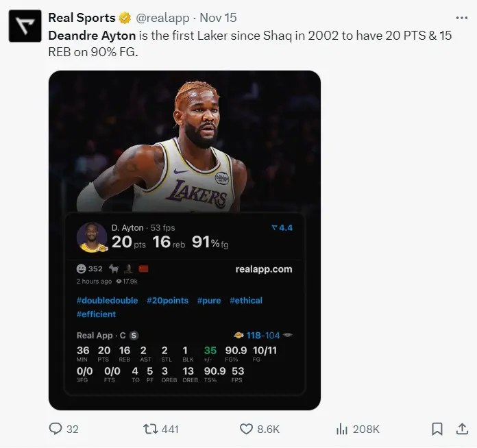The height and width of the screenshot is (448, 477).
Task: Repost this tweet with retweet icon
Action: pos(149,429)
